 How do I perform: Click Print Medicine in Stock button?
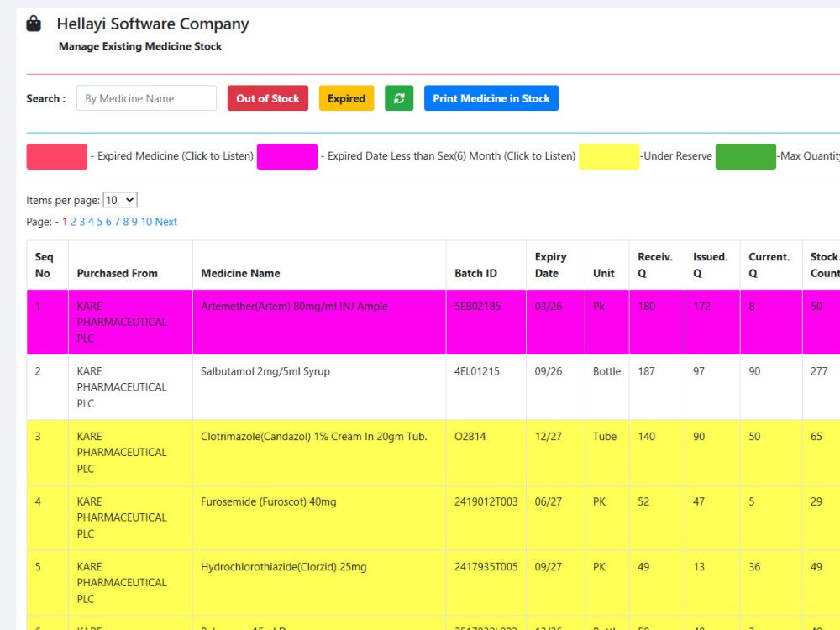[x=491, y=98]
